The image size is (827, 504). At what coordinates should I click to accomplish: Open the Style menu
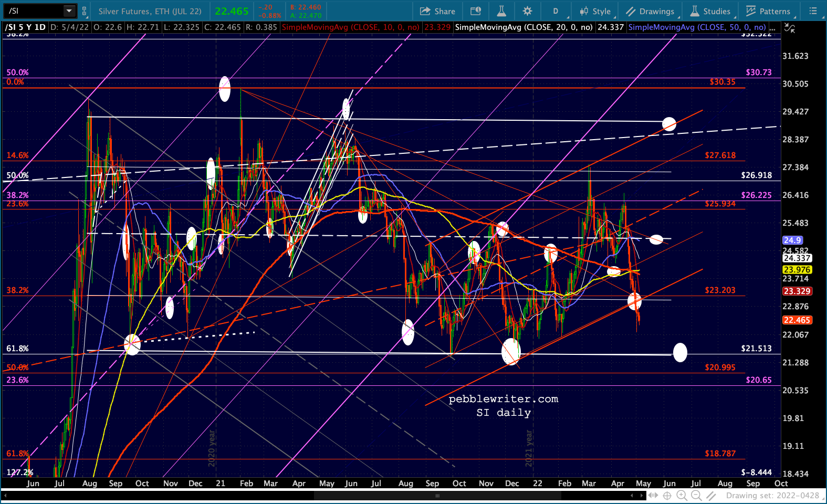595,11
